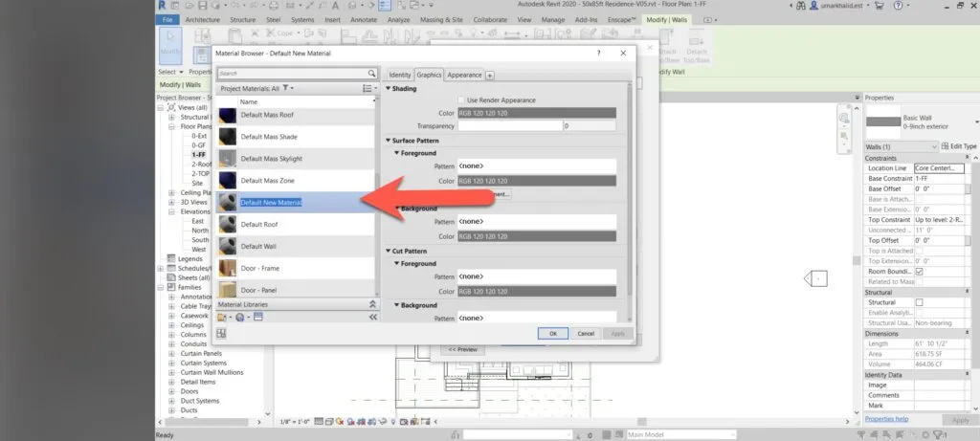Click the Print icon in Quick Access Toolbar
Screen dimensions: 980x441
273,5
